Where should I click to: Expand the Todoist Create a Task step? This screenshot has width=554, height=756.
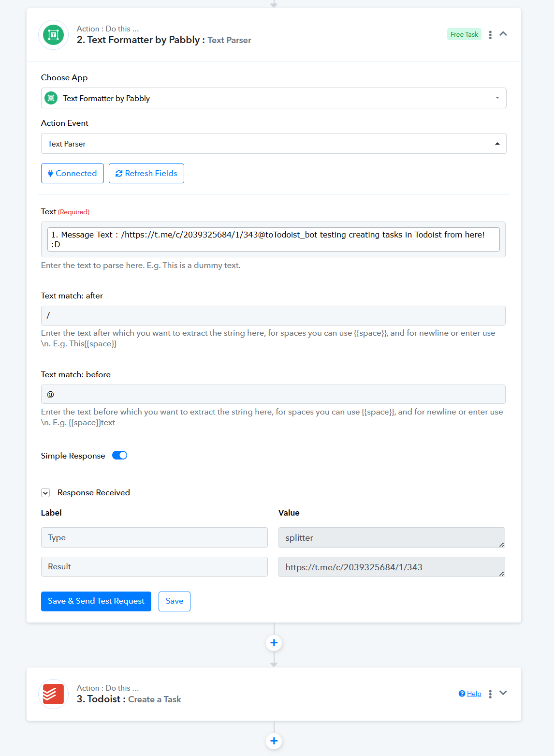pyautogui.click(x=503, y=693)
